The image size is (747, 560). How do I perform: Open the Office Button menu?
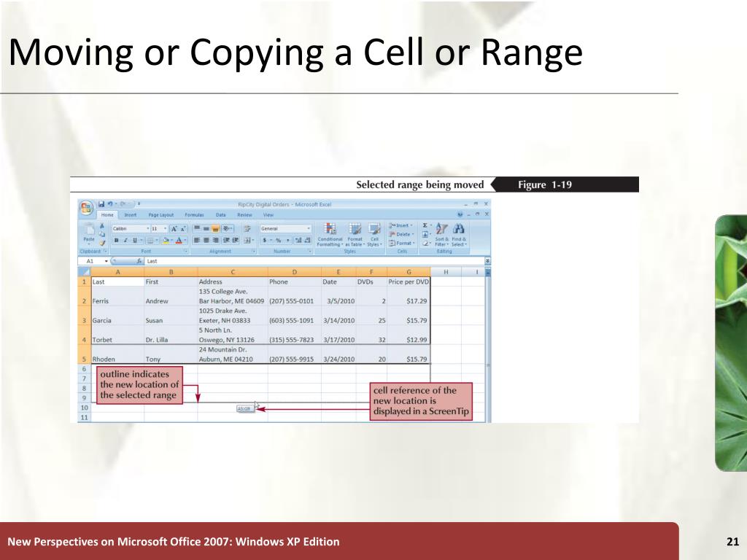pos(87,208)
